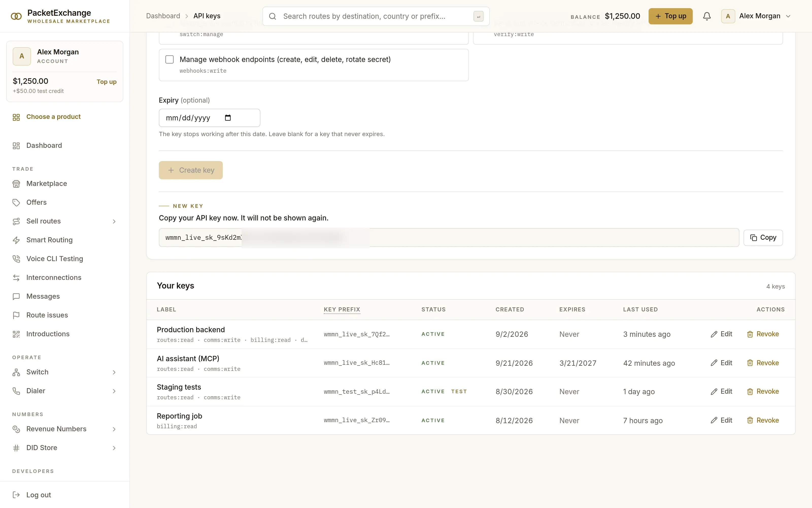This screenshot has height=508, width=812.
Task: Expand the Sell routes submenu
Action: pos(114,221)
